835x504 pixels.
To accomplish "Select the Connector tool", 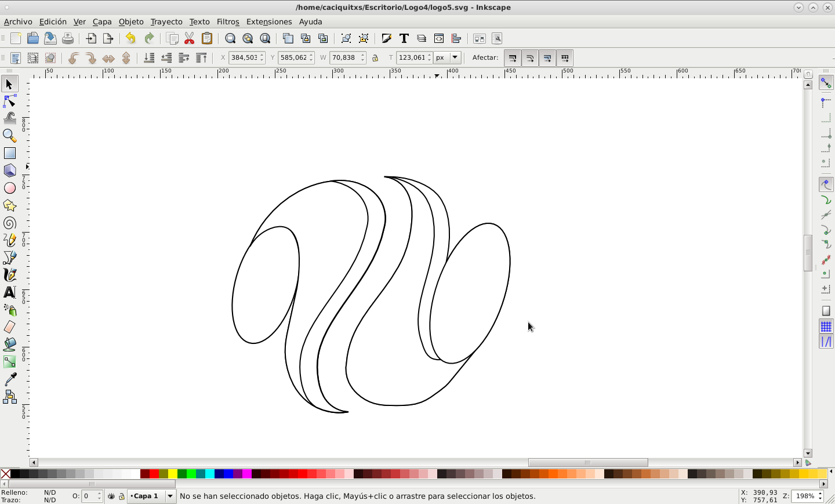I will 10,397.
